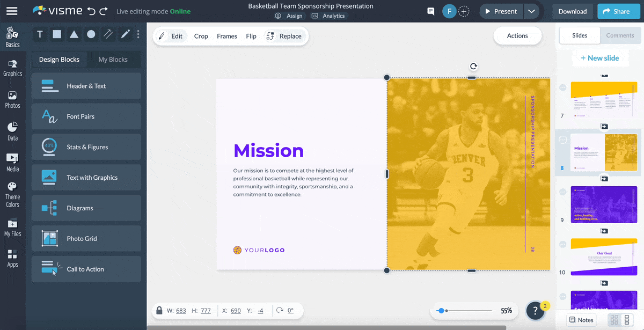Expand the Present dropdown arrow
The width and height of the screenshot is (644, 330).
coord(531,11)
